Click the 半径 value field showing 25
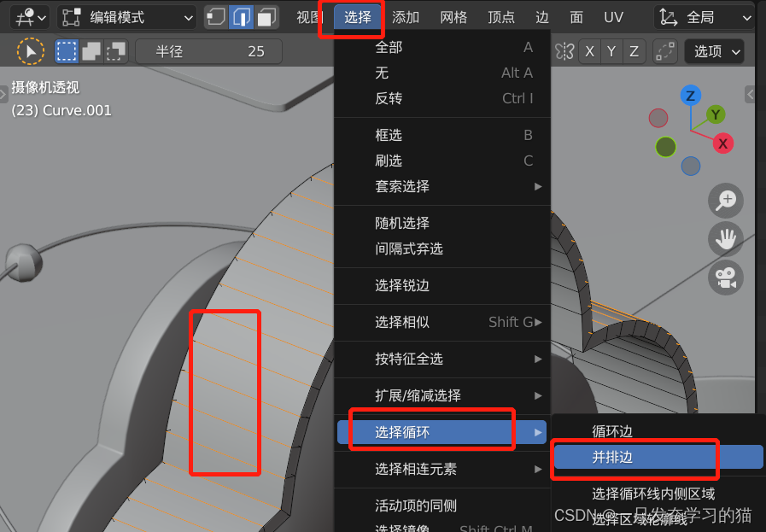766x532 pixels. tap(208, 51)
